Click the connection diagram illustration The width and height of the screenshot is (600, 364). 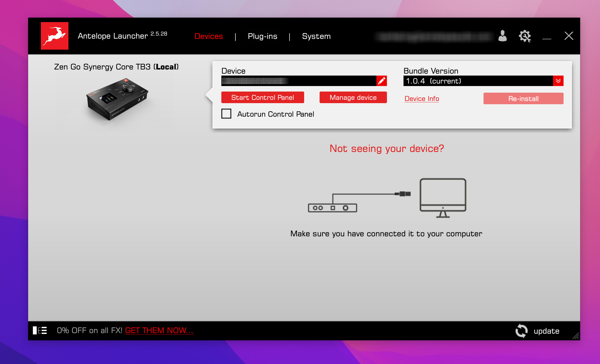coord(387,198)
